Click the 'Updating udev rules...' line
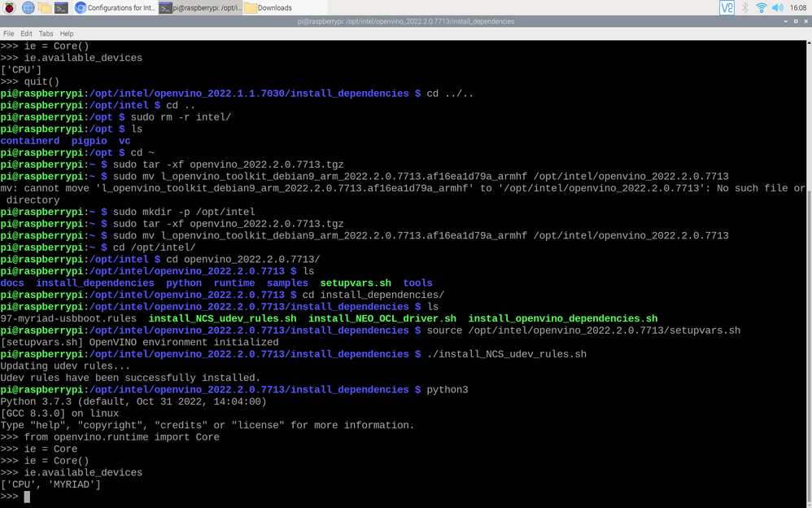 point(65,366)
